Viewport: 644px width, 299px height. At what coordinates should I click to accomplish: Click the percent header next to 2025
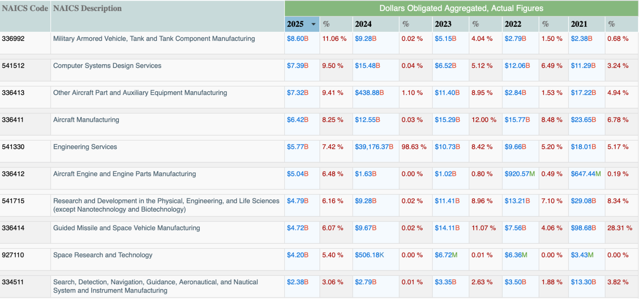(326, 24)
